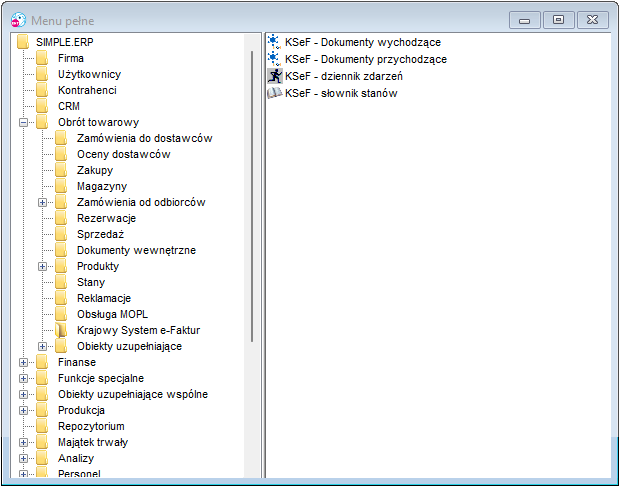
Task: Expand the Produkty tree node
Action: pyautogui.click(x=42, y=266)
